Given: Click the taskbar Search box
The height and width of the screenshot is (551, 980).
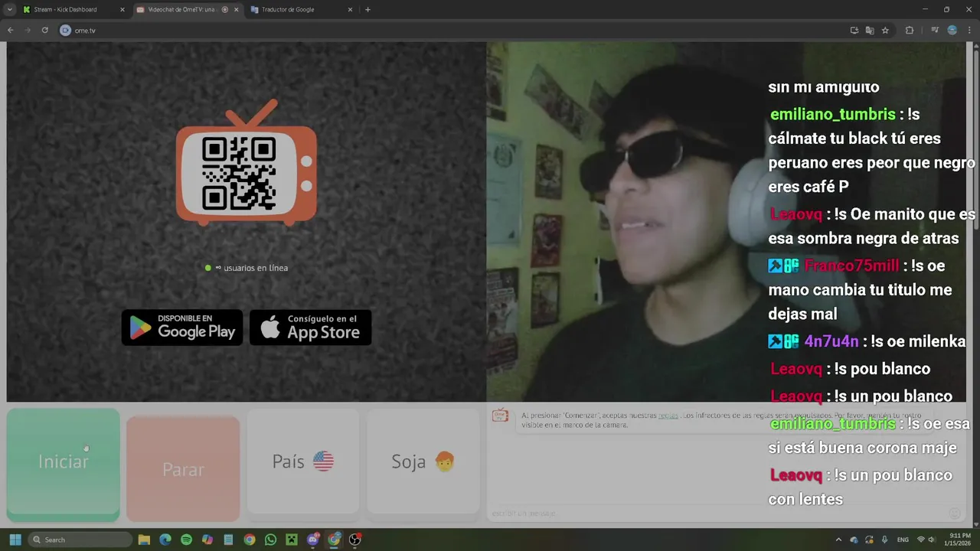Looking at the screenshot, I should [80, 540].
